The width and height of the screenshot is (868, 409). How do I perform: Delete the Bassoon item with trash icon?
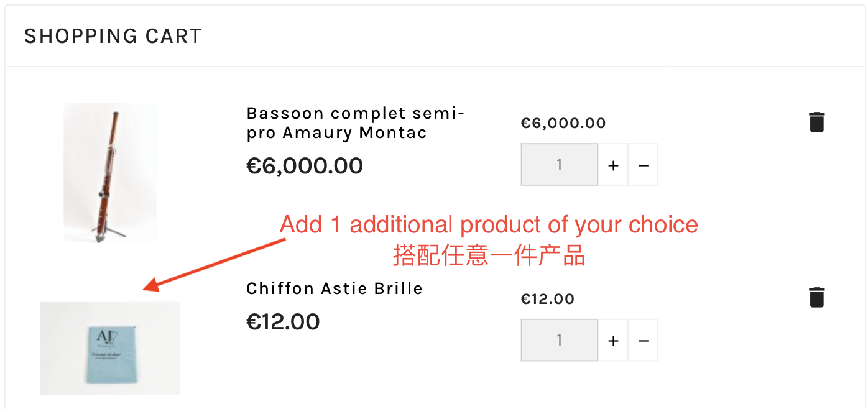816,122
